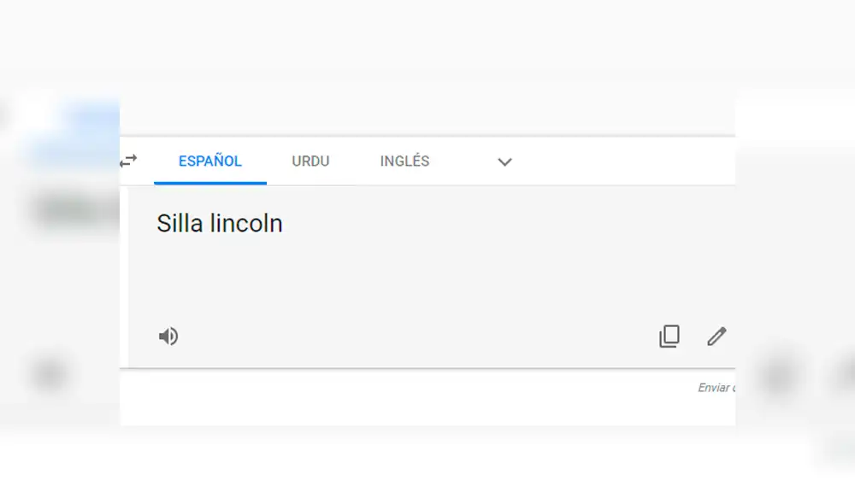855x504 pixels.
Task: Click the active ESPAÑOL tab
Action: (209, 161)
